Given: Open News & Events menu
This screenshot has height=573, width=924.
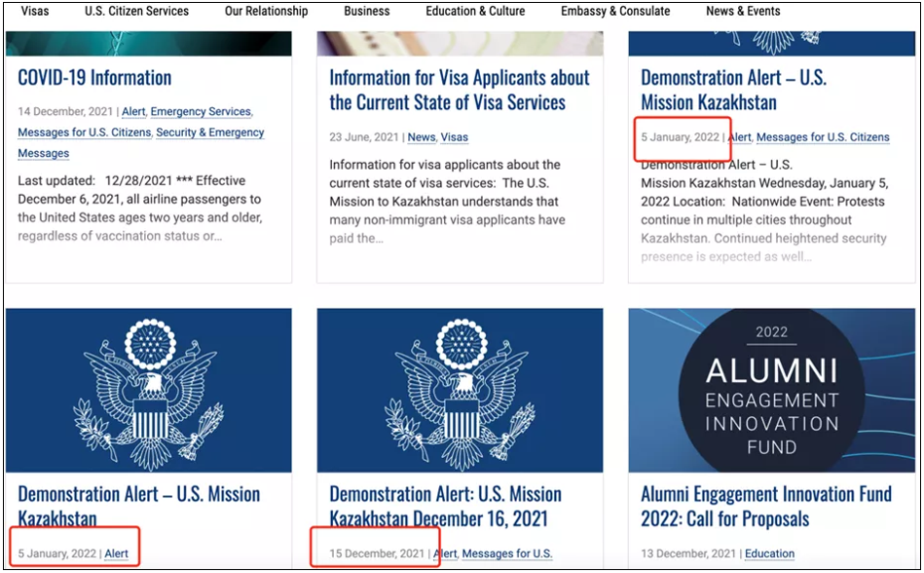Looking at the screenshot, I should click(x=743, y=11).
